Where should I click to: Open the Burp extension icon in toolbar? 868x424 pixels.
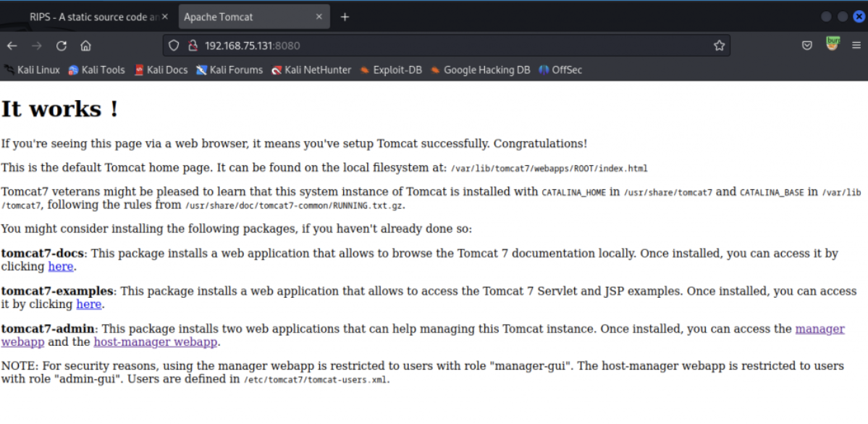click(833, 43)
